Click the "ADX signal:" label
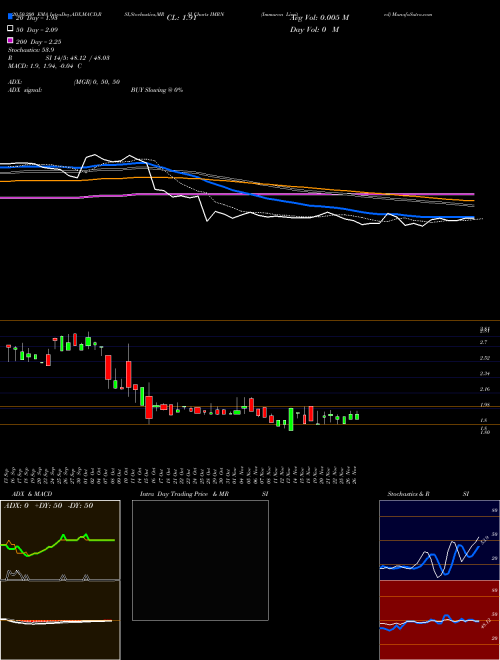 [25, 90]
